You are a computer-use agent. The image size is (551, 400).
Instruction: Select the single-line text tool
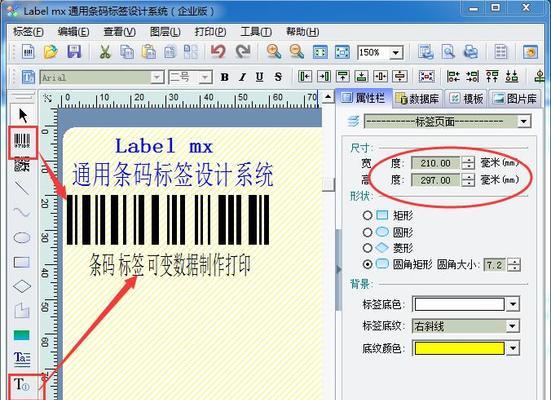(22, 385)
